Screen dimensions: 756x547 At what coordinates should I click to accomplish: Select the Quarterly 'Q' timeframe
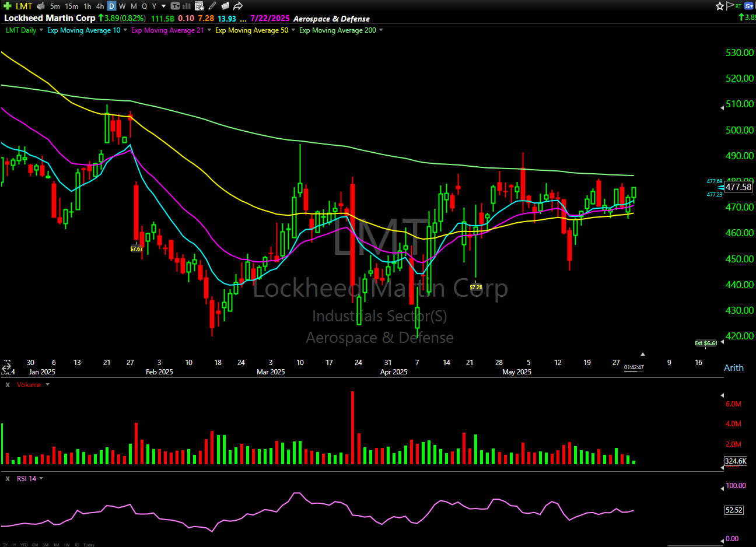(x=144, y=6)
